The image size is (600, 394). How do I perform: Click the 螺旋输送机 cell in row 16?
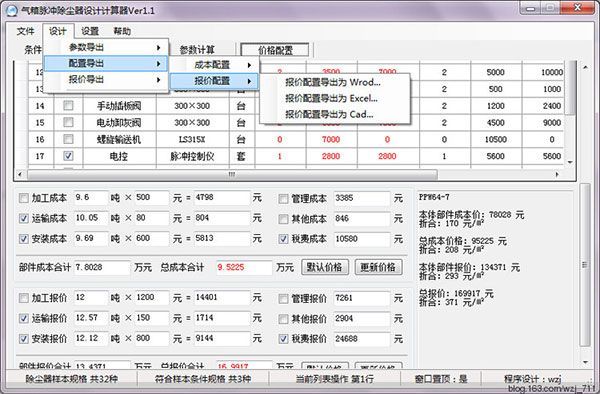coord(119,139)
